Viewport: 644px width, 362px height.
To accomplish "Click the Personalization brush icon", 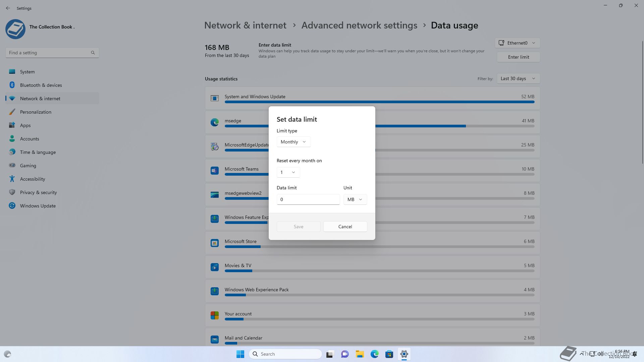I will [x=12, y=112].
